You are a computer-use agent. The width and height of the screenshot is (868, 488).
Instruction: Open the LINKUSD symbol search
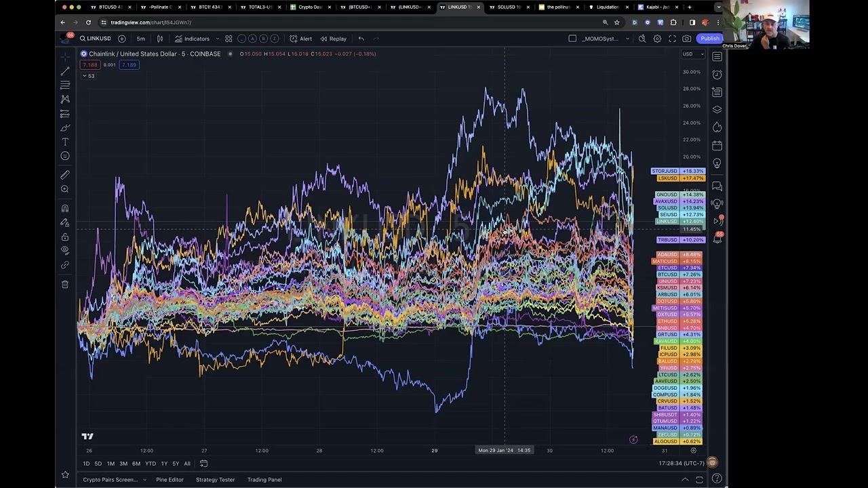coord(95,39)
